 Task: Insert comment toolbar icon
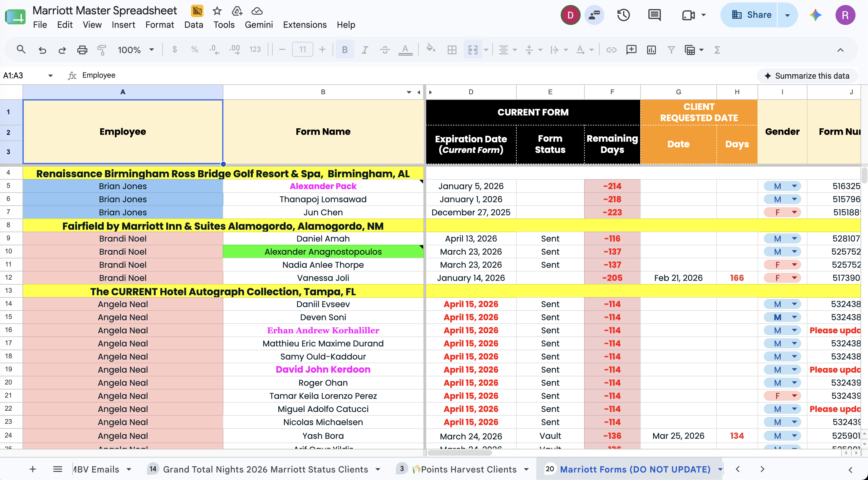(631, 50)
